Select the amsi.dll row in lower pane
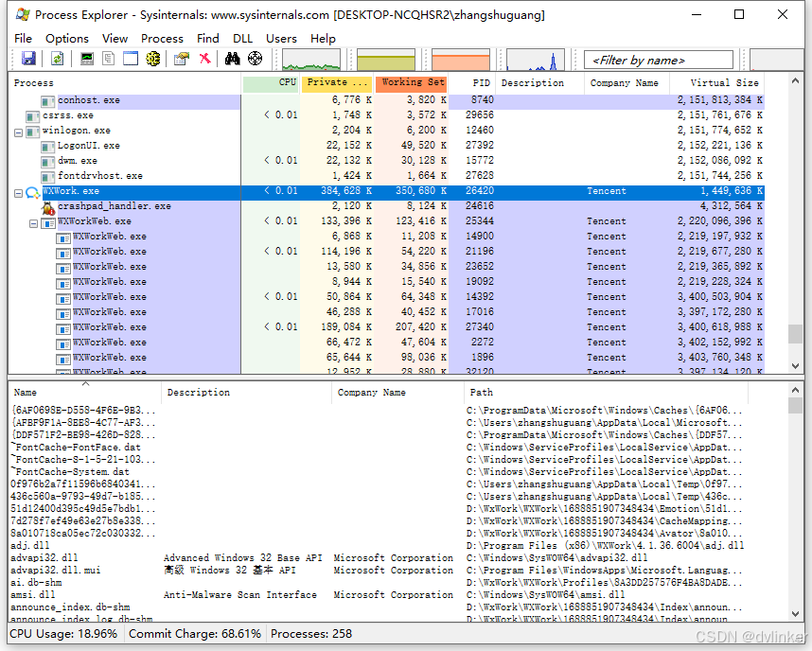 (378, 594)
